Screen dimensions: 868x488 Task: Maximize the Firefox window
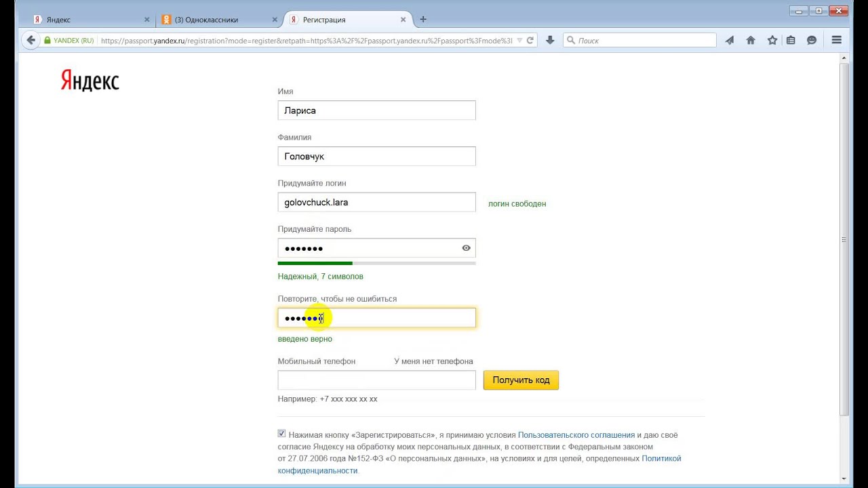pyautogui.click(x=818, y=10)
